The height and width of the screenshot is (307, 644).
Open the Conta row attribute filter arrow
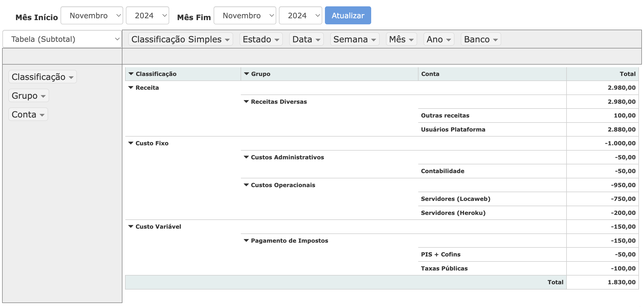click(42, 115)
